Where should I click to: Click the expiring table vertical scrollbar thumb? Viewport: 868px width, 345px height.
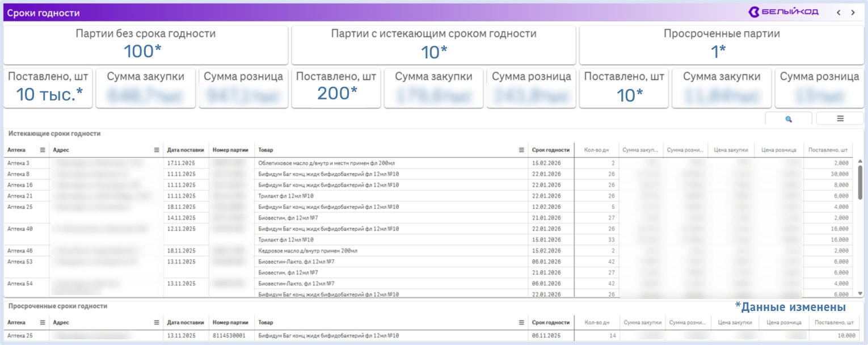[x=860, y=183]
